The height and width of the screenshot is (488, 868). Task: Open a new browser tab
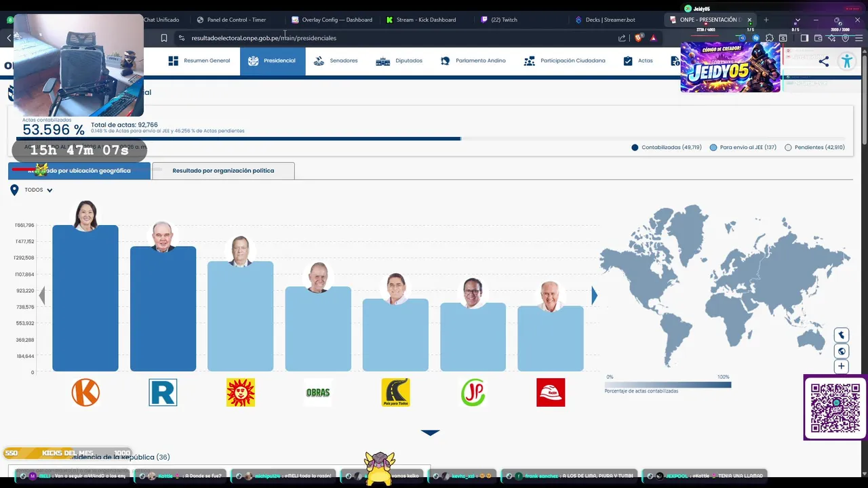pos(766,20)
